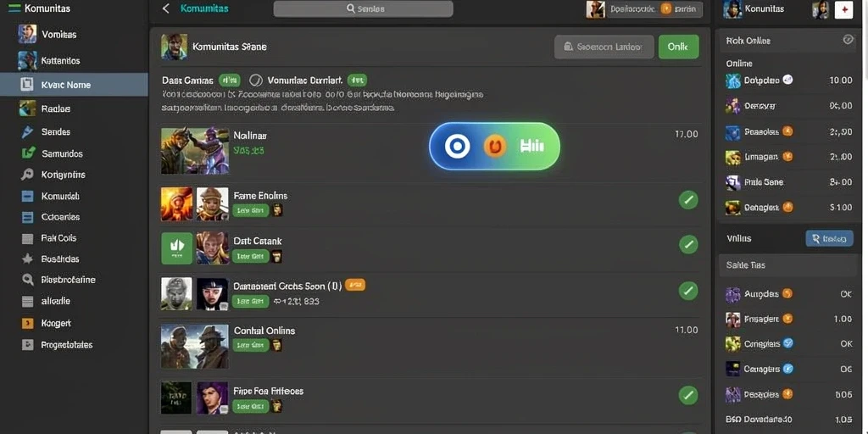Open the Nolinas game thumbnail

(195, 151)
